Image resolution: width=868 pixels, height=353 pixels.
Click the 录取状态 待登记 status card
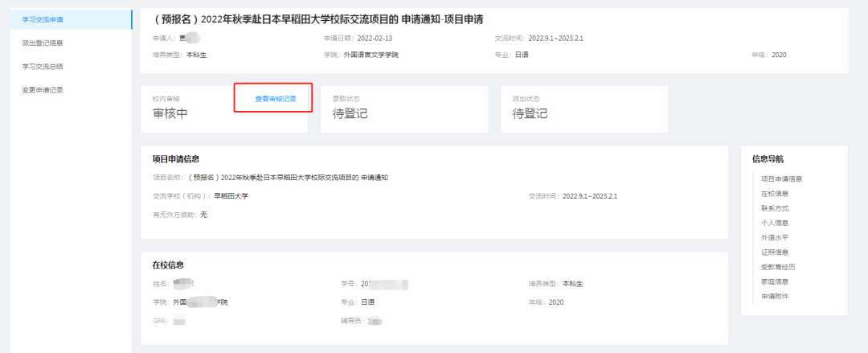click(403, 109)
